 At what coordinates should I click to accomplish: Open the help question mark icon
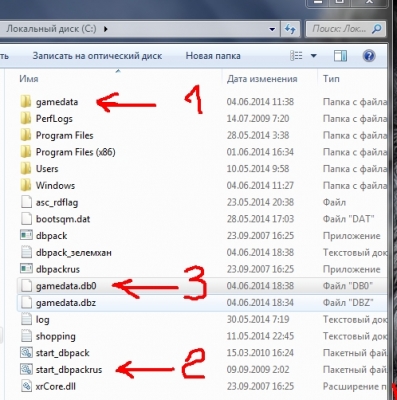click(369, 56)
